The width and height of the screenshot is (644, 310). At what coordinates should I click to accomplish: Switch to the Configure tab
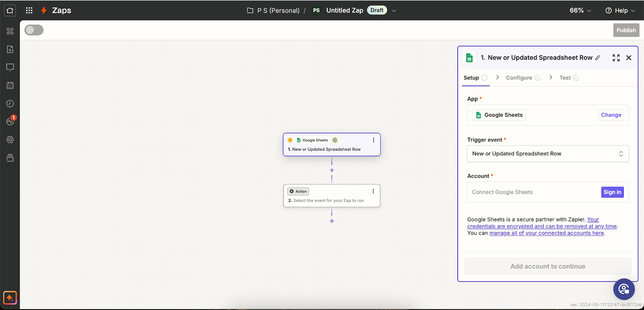click(523, 78)
